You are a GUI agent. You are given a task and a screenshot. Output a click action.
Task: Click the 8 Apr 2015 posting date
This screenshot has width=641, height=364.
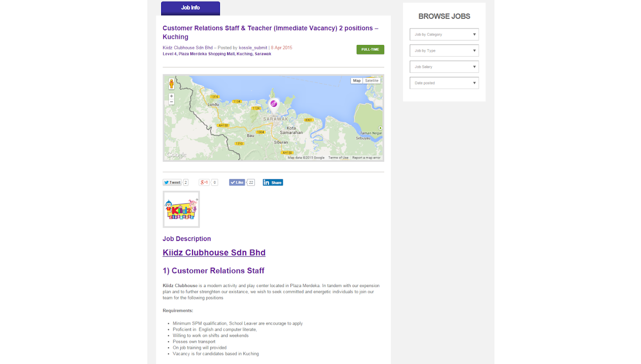click(281, 48)
